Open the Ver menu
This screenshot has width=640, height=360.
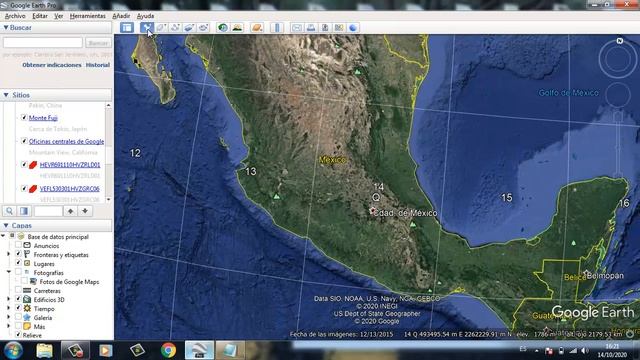(58, 16)
